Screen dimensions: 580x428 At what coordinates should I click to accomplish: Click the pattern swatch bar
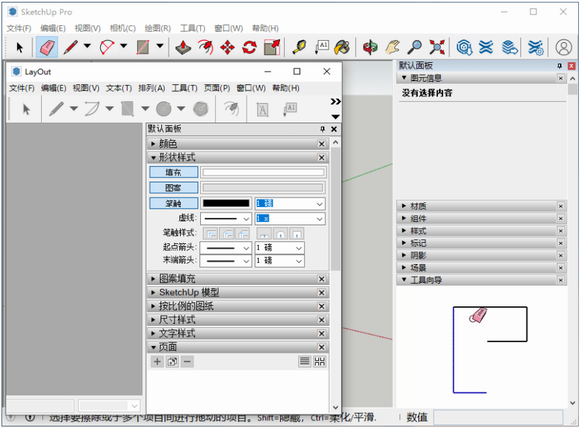coord(263,188)
